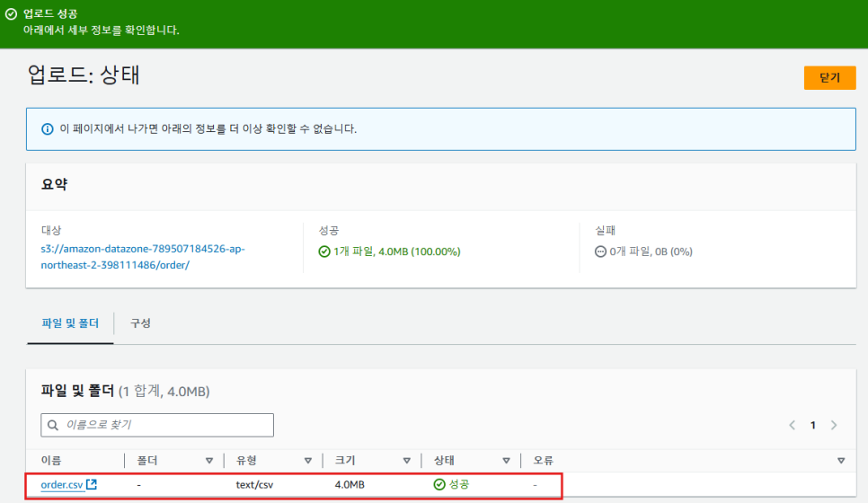This screenshot has height=503, width=868.
Task: Click the success check icon in the green banner
Action: pos(11,13)
